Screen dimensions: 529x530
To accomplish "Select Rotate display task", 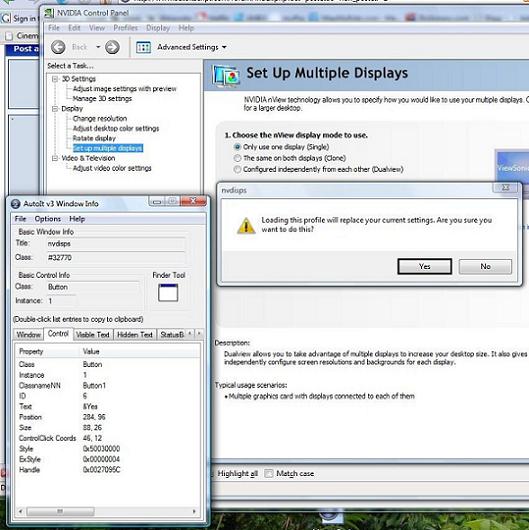I will point(94,138).
